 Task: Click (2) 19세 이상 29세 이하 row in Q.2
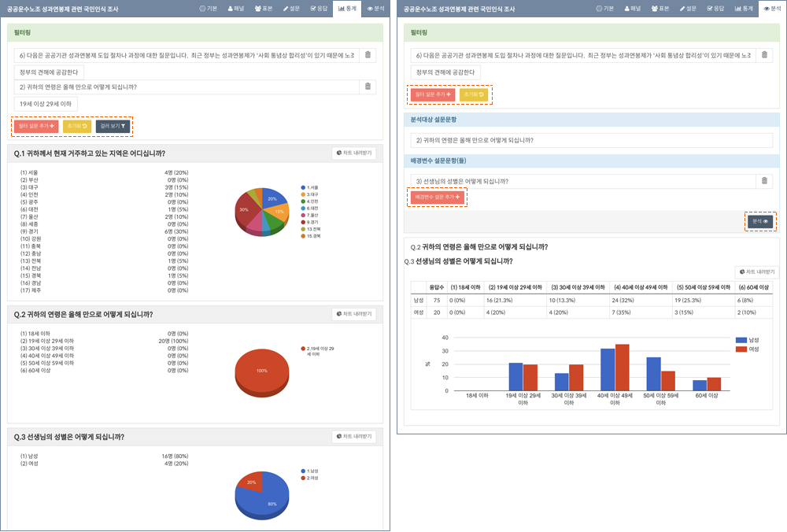104,341
